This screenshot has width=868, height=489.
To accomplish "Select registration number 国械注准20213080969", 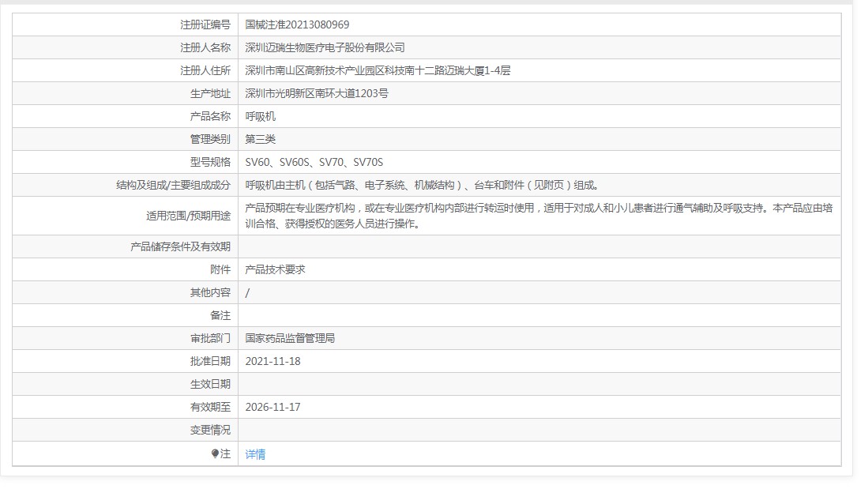I will tap(297, 24).
